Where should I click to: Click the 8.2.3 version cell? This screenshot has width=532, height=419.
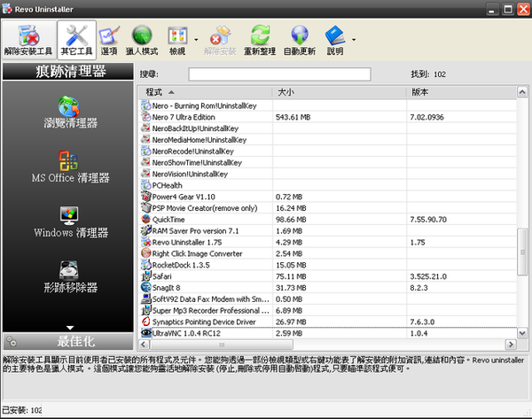[x=419, y=288]
